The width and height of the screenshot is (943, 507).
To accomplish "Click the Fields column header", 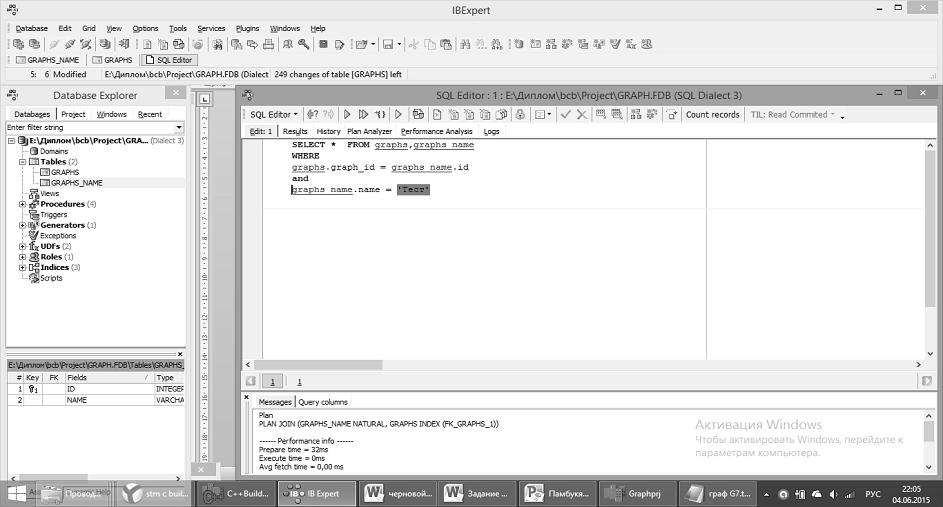I will click(x=109, y=378).
